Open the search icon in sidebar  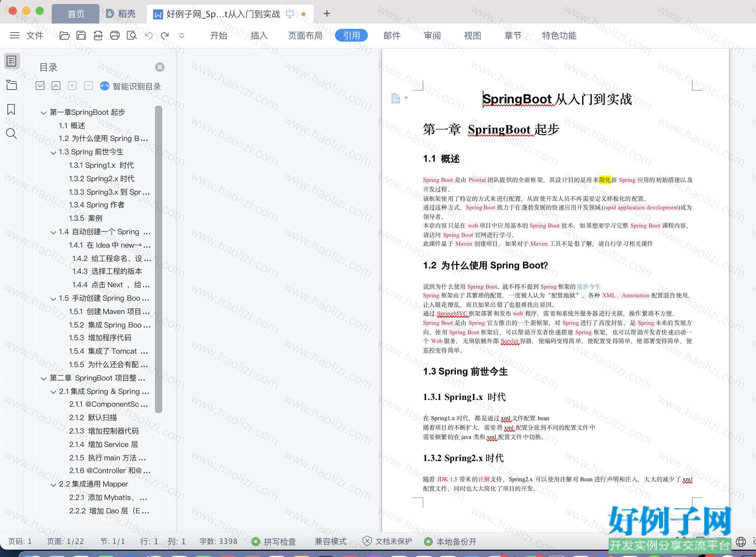pos(11,134)
